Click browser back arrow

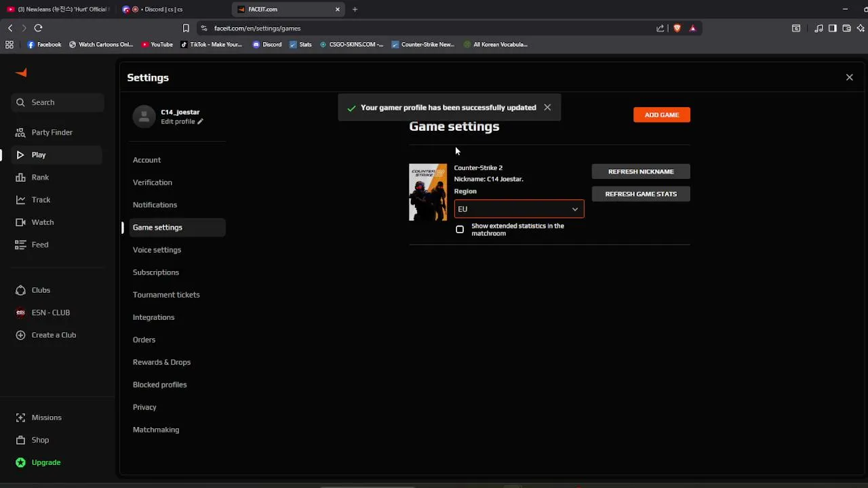click(10, 28)
